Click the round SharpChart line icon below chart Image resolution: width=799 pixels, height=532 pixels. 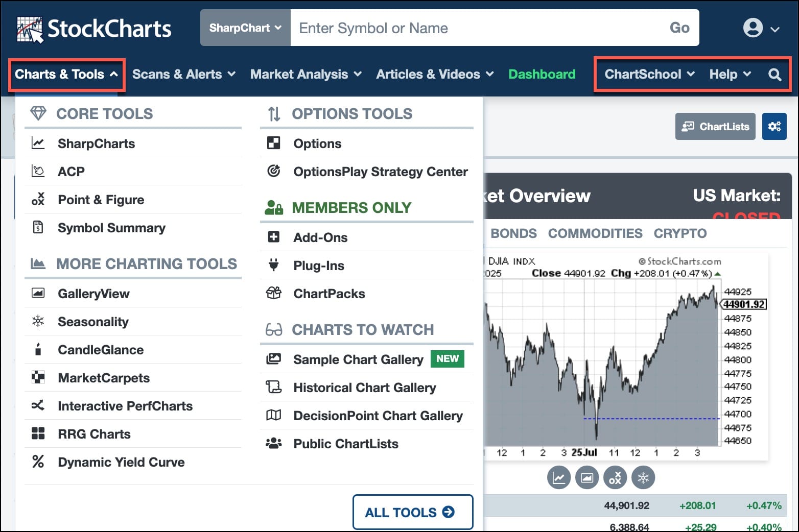(x=559, y=478)
